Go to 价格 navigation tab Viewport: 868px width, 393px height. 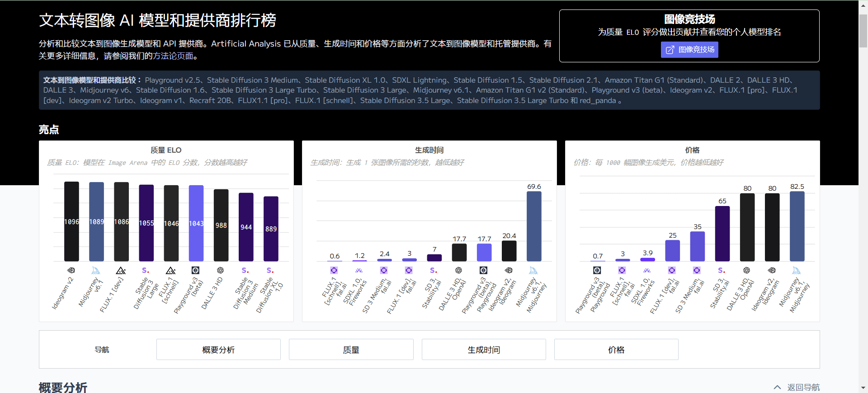[x=616, y=350]
